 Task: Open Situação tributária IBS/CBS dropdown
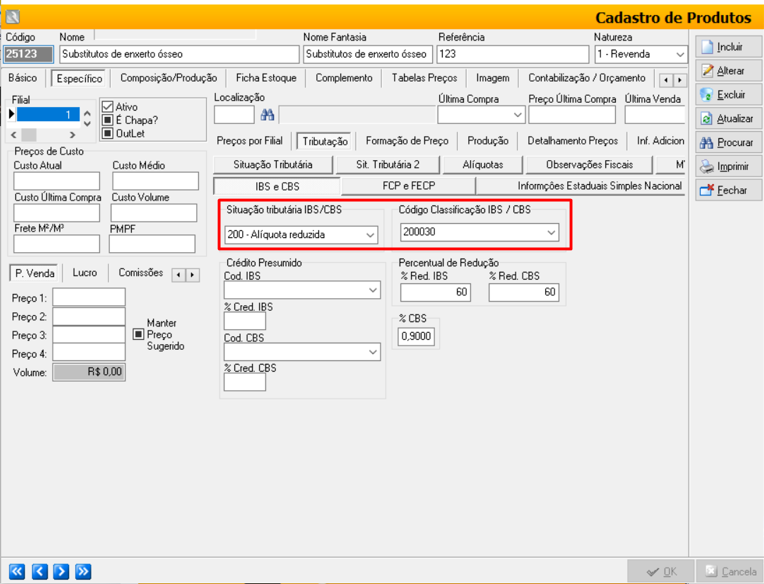(x=370, y=235)
